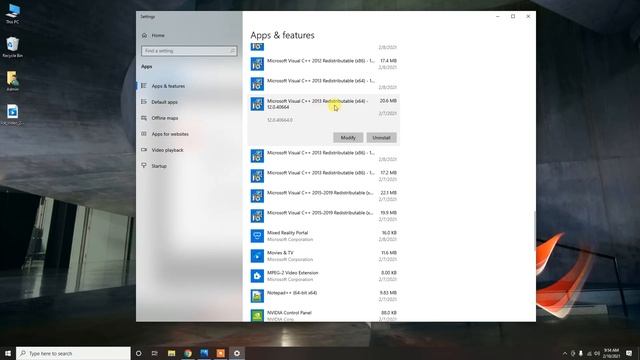Open Default apps page
This screenshot has width=640, height=360.
click(164, 102)
